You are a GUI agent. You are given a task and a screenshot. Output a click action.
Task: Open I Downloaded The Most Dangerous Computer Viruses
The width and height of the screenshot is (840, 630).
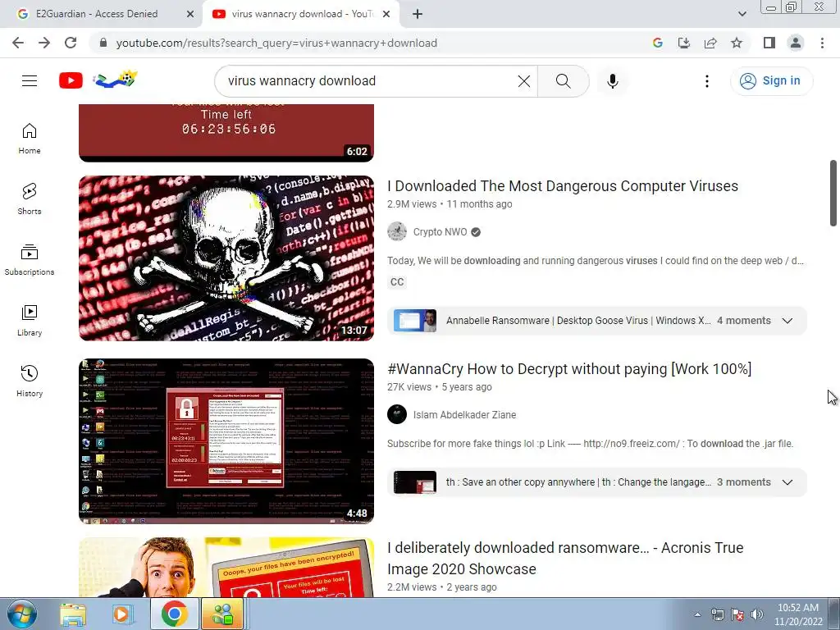pyautogui.click(x=563, y=186)
